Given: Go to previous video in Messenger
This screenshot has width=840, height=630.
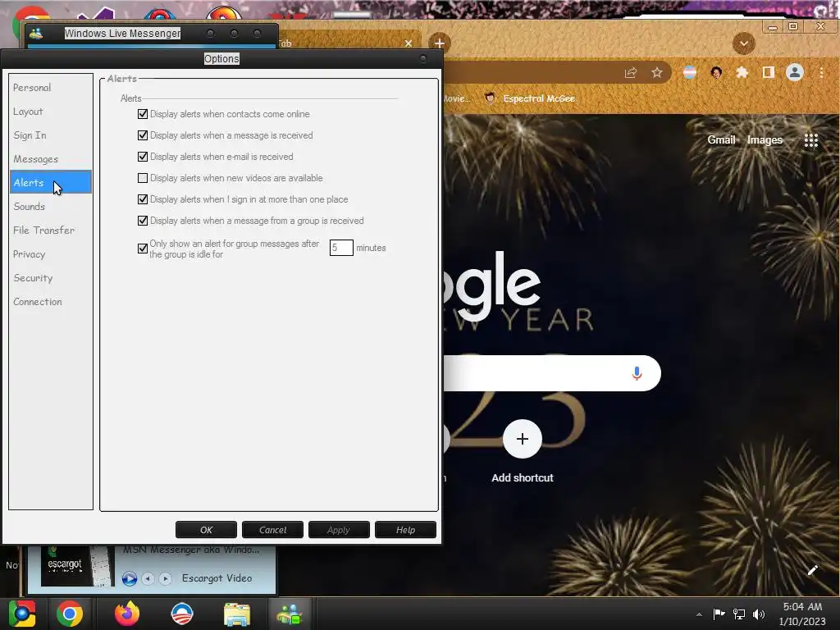Looking at the screenshot, I should click(x=148, y=578).
